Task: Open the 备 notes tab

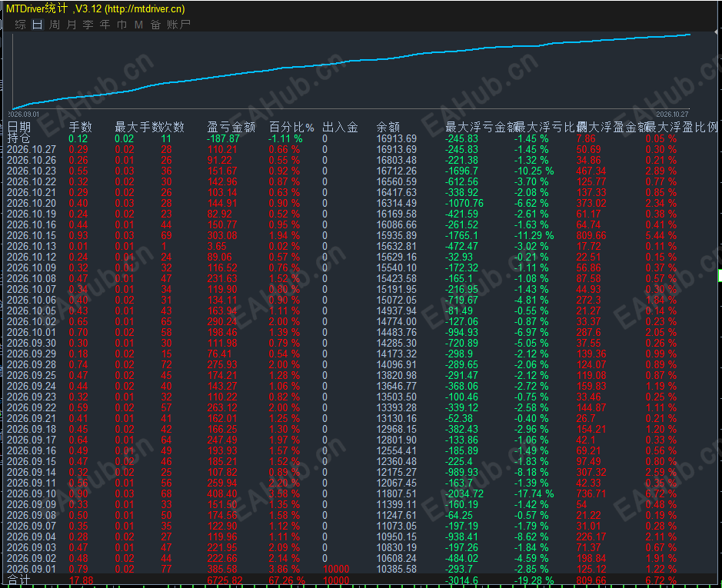Action: coord(155,25)
